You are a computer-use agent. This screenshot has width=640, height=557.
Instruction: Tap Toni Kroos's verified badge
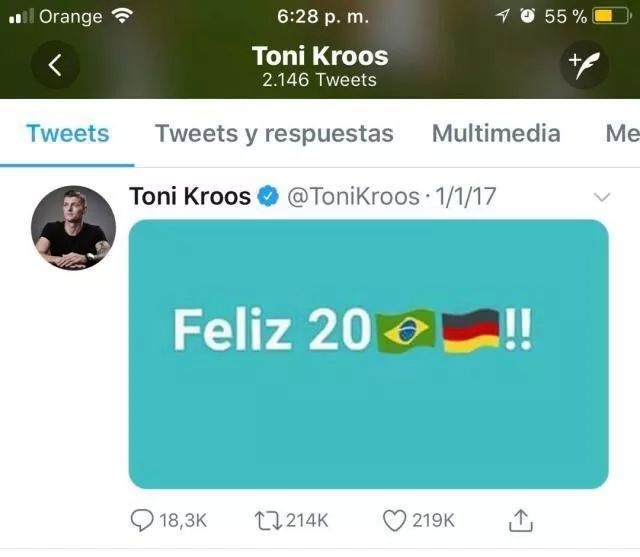point(267,196)
